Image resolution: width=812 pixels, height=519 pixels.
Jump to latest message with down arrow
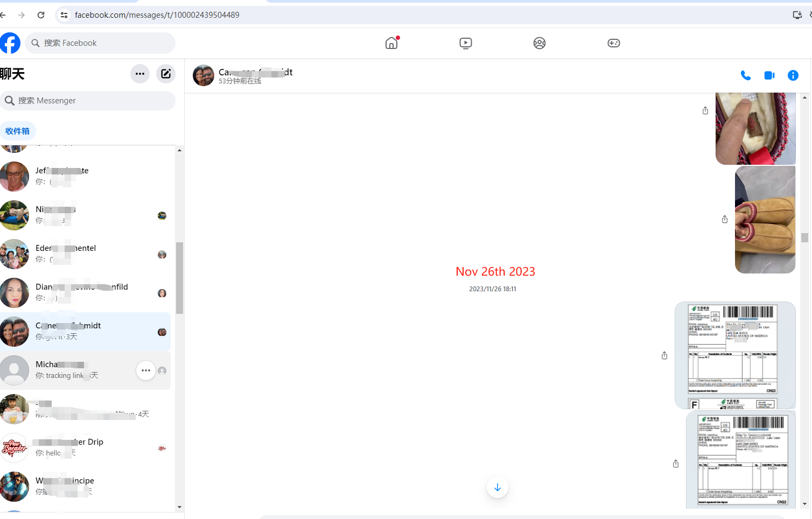pos(497,487)
